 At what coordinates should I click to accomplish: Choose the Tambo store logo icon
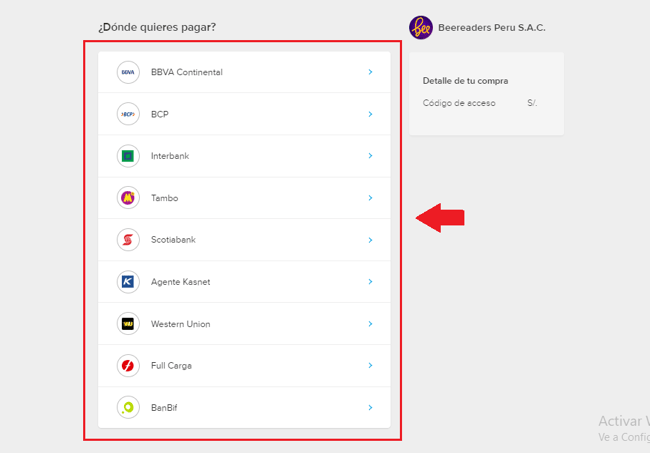point(128,198)
